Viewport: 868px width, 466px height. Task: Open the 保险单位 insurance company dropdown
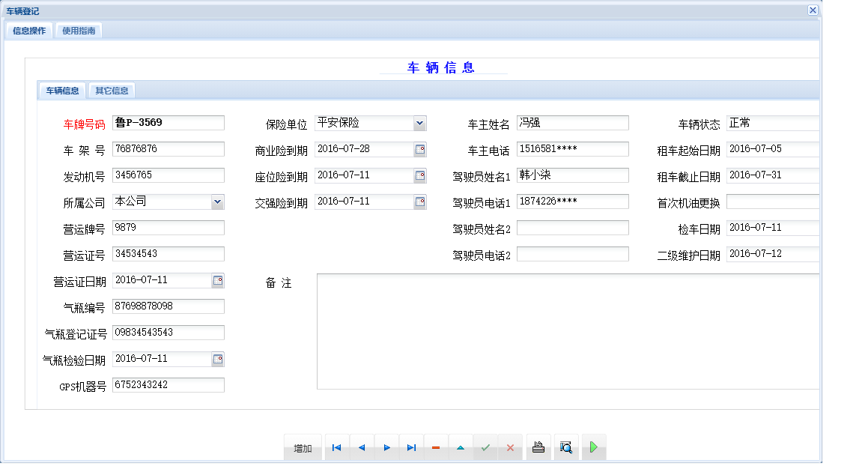point(419,123)
